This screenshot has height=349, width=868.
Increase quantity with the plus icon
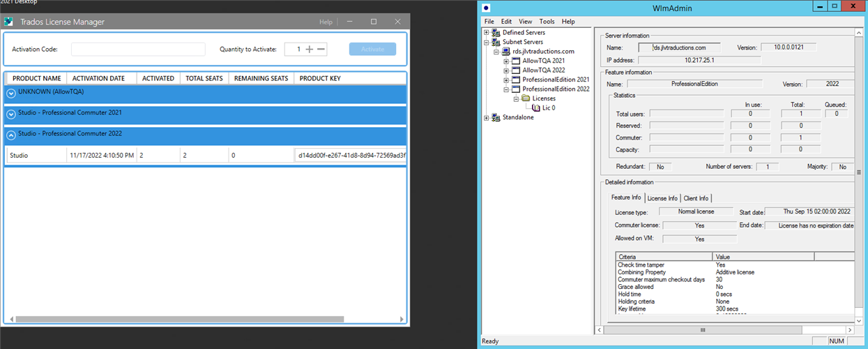tap(310, 49)
